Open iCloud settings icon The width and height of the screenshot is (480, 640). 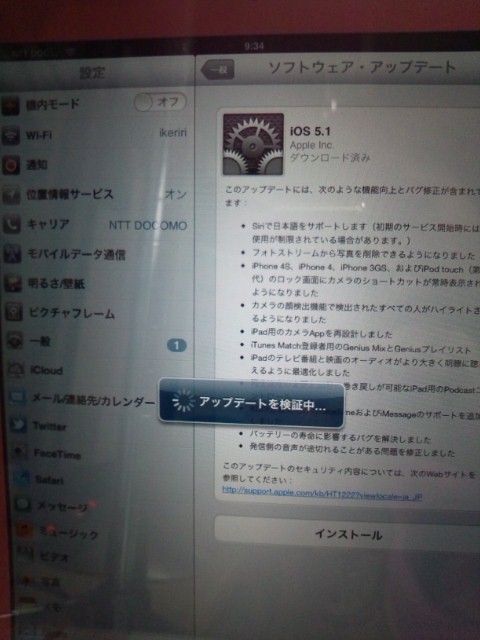point(16,370)
